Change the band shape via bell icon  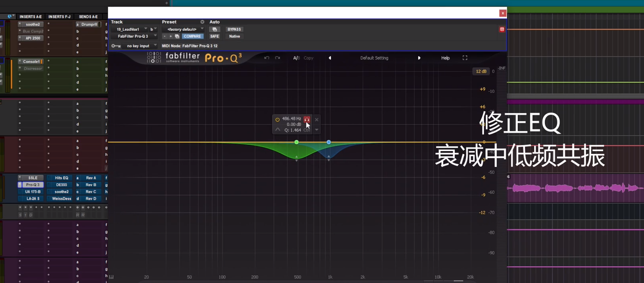(278, 130)
